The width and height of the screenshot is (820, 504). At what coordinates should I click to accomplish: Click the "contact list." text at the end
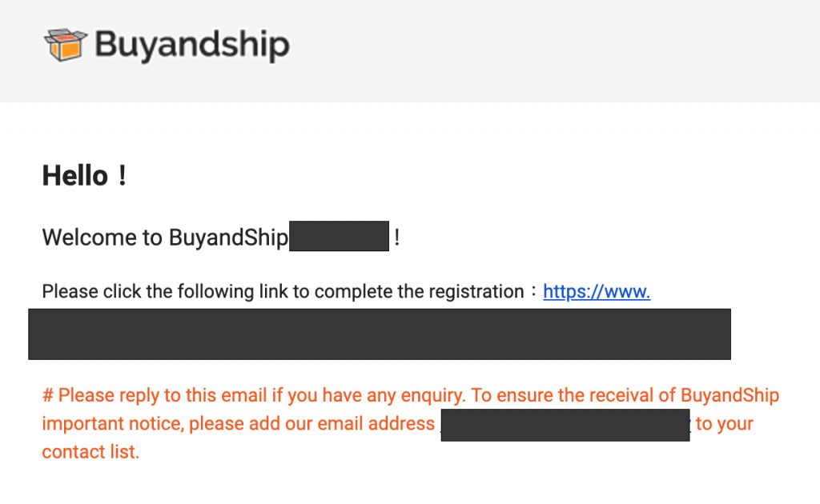[x=90, y=451]
